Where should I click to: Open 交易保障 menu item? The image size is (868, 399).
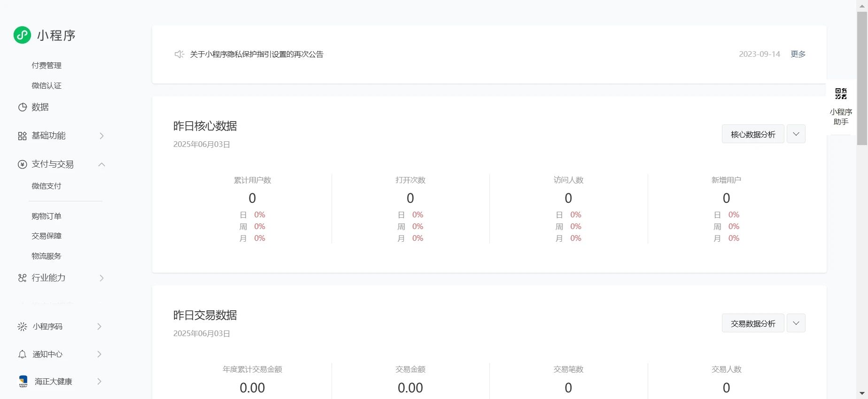tap(46, 236)
